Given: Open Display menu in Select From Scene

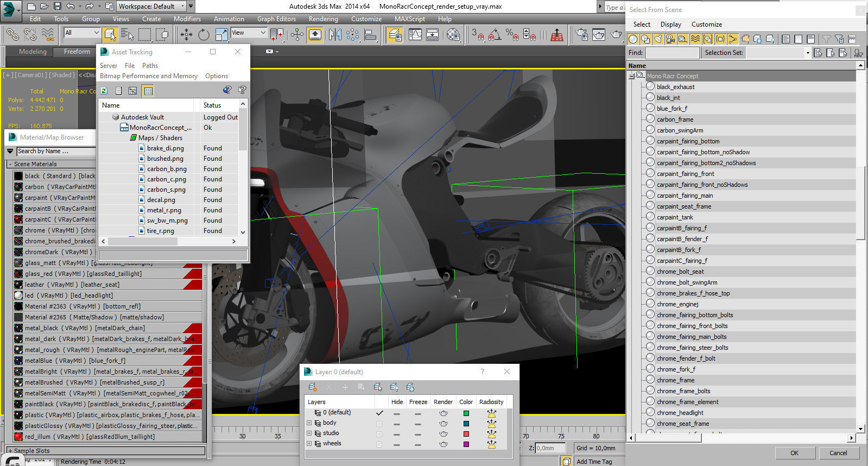Looking at the screenshot, I should 671,24.
